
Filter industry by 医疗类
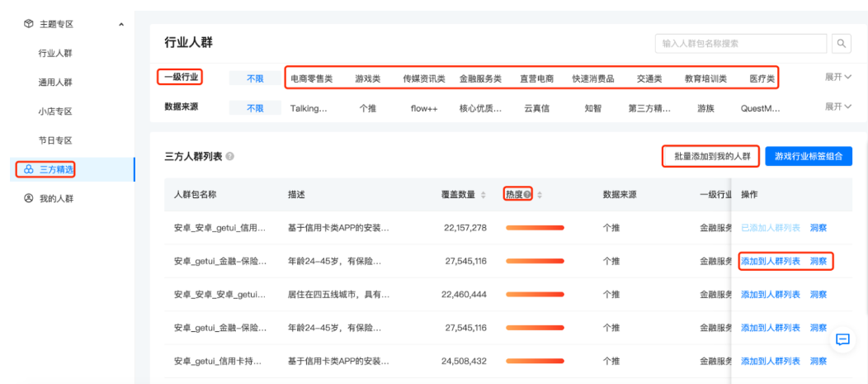(762, 78)
